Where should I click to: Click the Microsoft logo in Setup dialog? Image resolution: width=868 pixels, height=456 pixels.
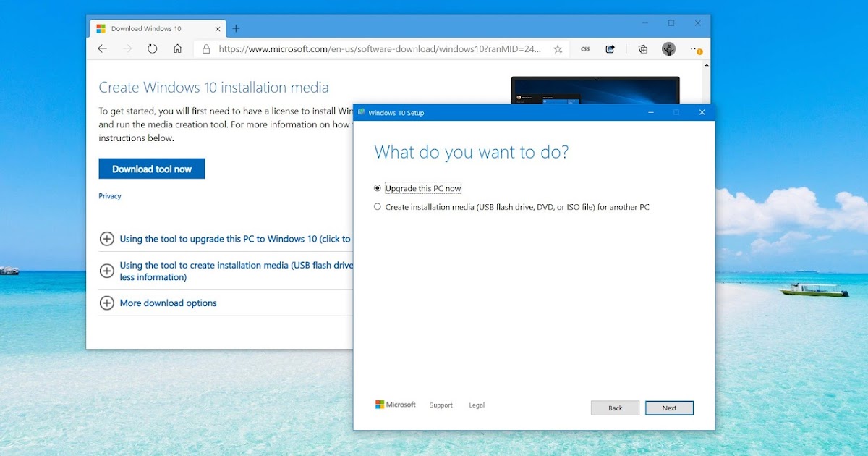(395, 405)
